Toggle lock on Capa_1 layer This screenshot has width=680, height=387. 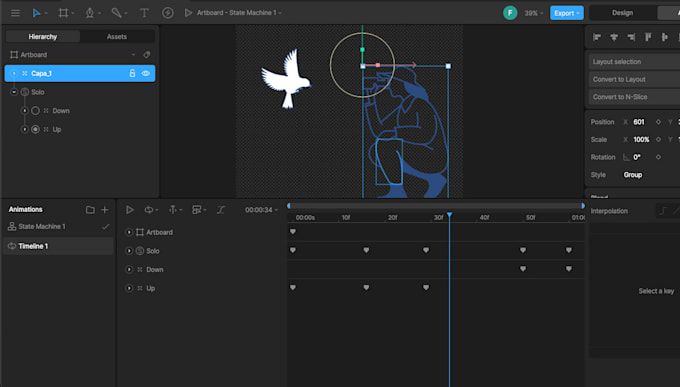(x=132, y=73)
